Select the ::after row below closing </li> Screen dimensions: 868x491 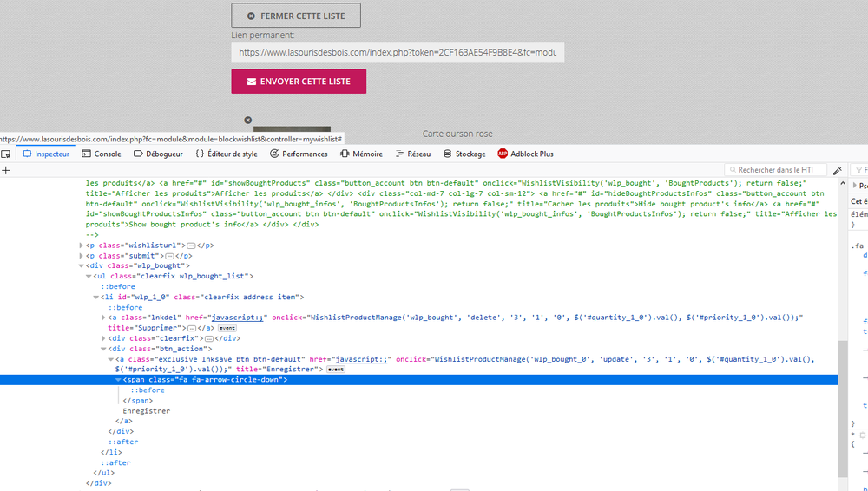point(115,462)
